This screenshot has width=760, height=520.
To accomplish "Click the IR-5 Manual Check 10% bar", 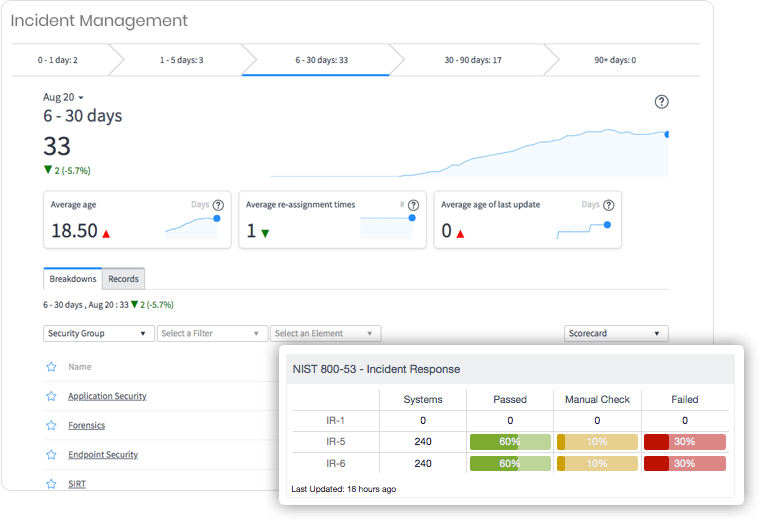I will coord(597,442).
